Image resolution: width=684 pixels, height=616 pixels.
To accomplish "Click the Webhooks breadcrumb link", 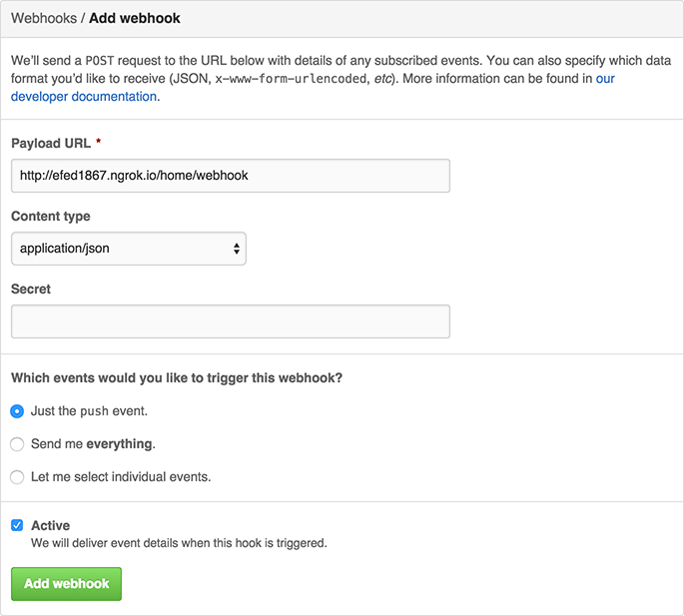I will (43, 18).
